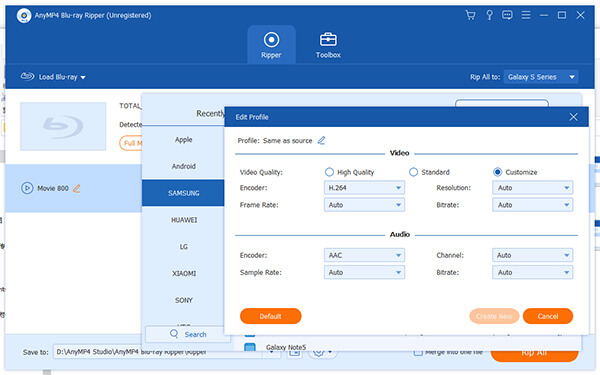The width and height of the screenshot is (600, 375).
Task: Close the Edit Profile dialog
Action: tap(573, 117)
